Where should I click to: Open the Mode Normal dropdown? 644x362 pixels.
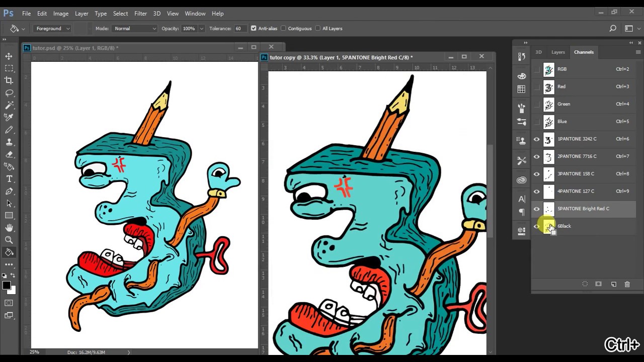point(134,29)
